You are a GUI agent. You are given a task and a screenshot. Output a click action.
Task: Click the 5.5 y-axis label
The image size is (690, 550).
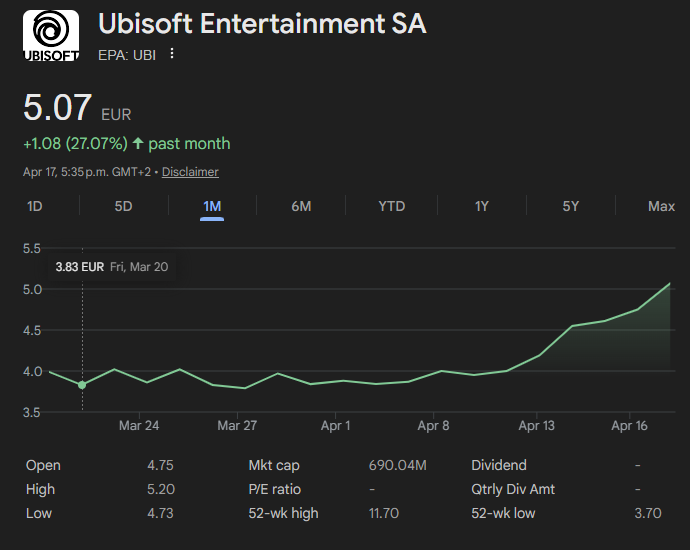pyautogui.click(x=32, y=248)
